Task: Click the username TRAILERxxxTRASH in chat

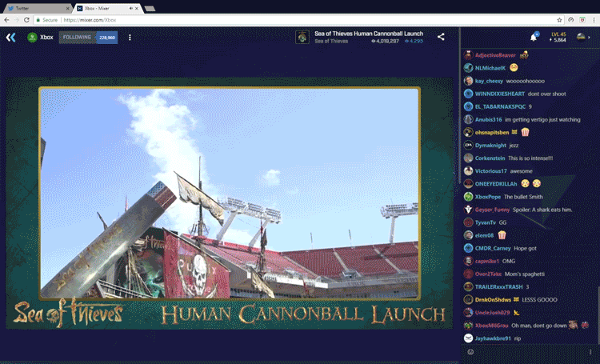Action: click(x=498, y=286)
